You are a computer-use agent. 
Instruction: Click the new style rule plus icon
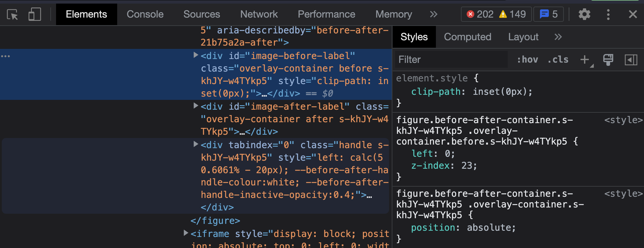pyautogui.click(x=585, y=60)
